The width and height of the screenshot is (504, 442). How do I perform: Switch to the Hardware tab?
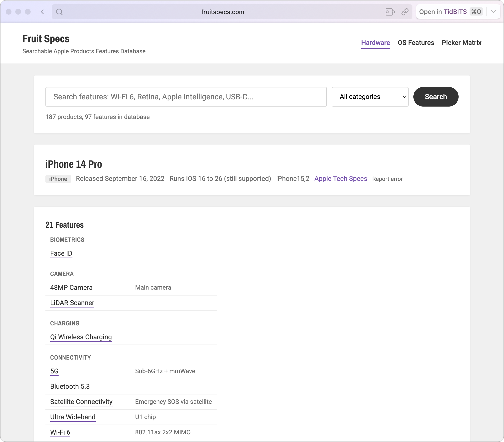376,43
